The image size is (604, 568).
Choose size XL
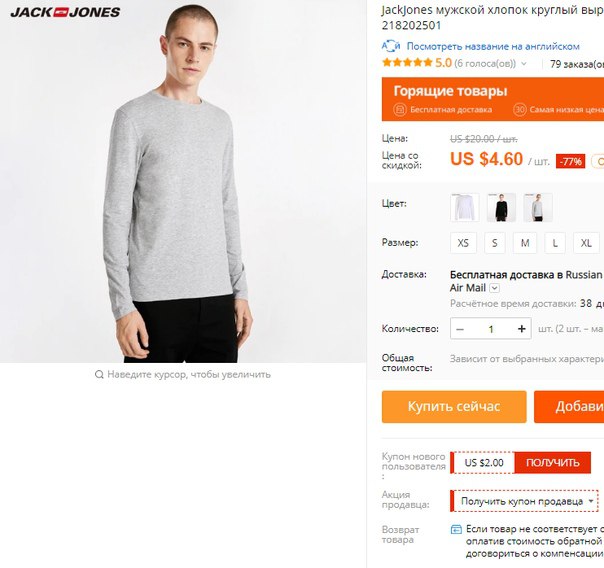click(x=586, y=243)
